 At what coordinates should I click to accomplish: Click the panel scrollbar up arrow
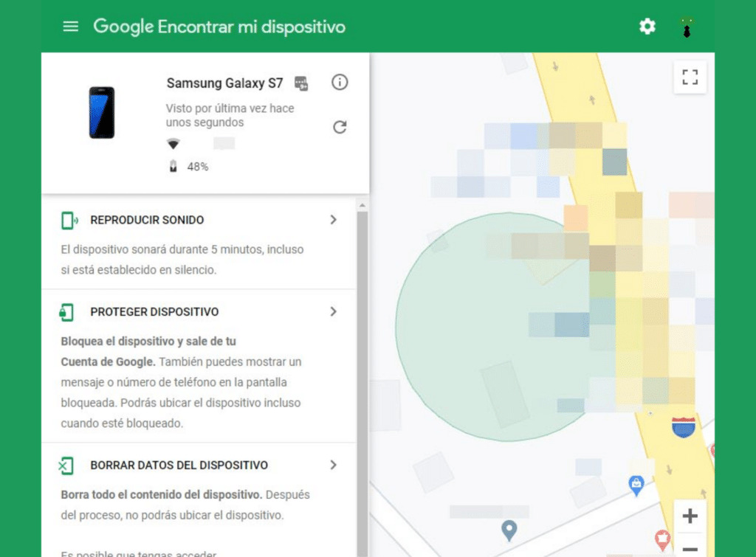[362, 206]
